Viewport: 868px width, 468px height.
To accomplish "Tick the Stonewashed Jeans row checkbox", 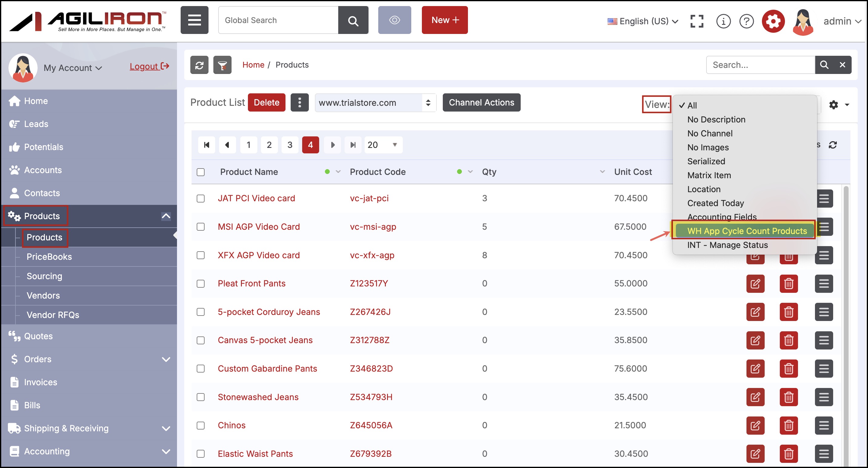I will click(201, 397).
